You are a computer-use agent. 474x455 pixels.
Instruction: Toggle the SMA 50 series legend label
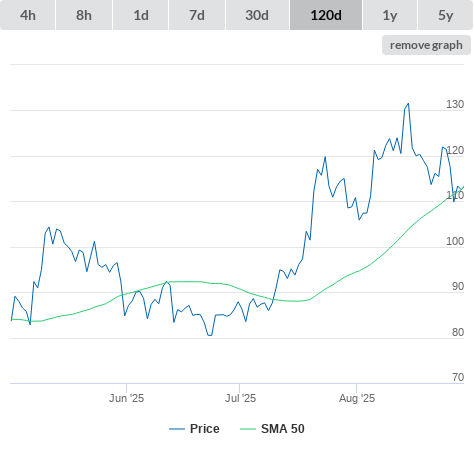pos(283,429)
